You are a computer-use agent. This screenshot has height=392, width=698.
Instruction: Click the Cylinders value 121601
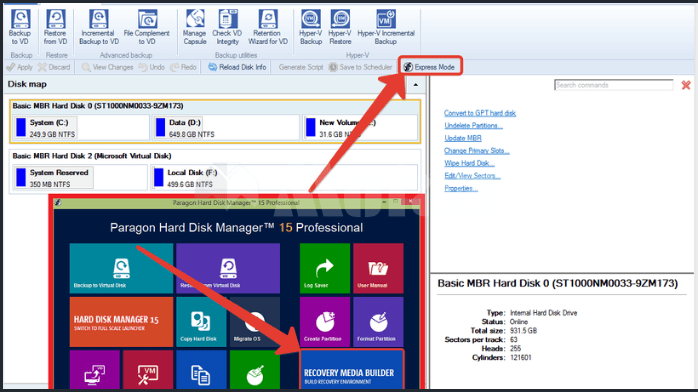pos(520,357)
